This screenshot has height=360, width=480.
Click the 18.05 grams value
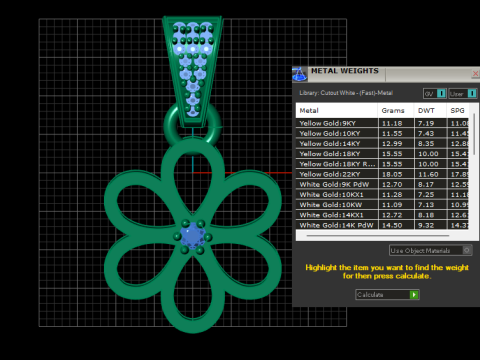pos(392,174)
